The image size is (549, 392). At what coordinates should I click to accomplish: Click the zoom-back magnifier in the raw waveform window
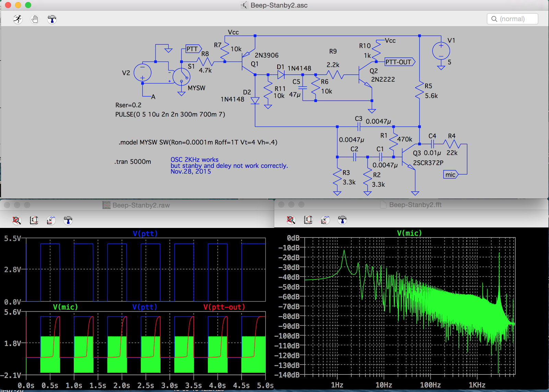click(x=17, y=220)
